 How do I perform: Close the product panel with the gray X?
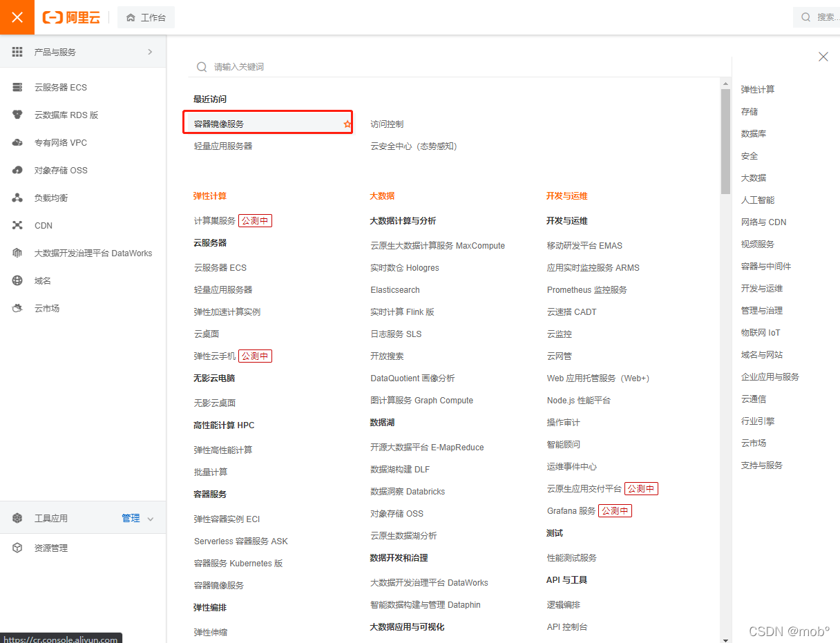tap(823, 57)
